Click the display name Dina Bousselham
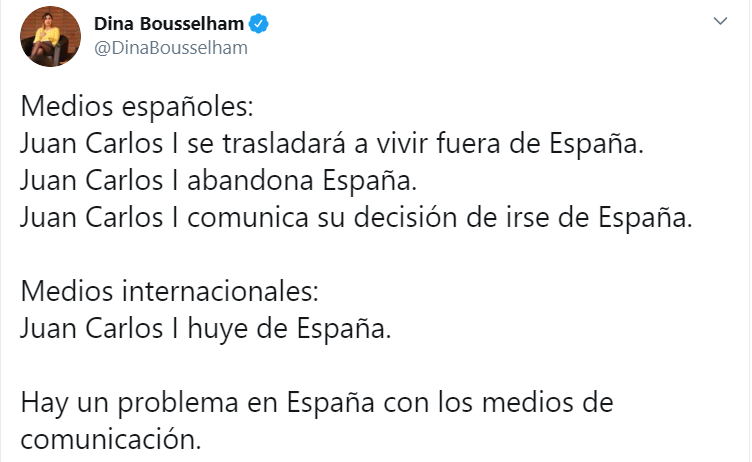 [169, 23]
